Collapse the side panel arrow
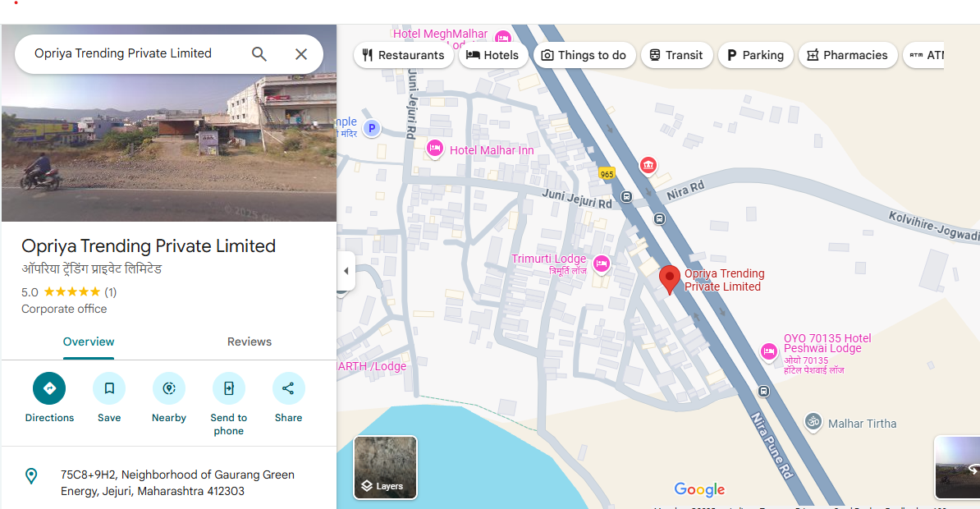The width and height of the screenshot is (980, 509). point(346,271)
